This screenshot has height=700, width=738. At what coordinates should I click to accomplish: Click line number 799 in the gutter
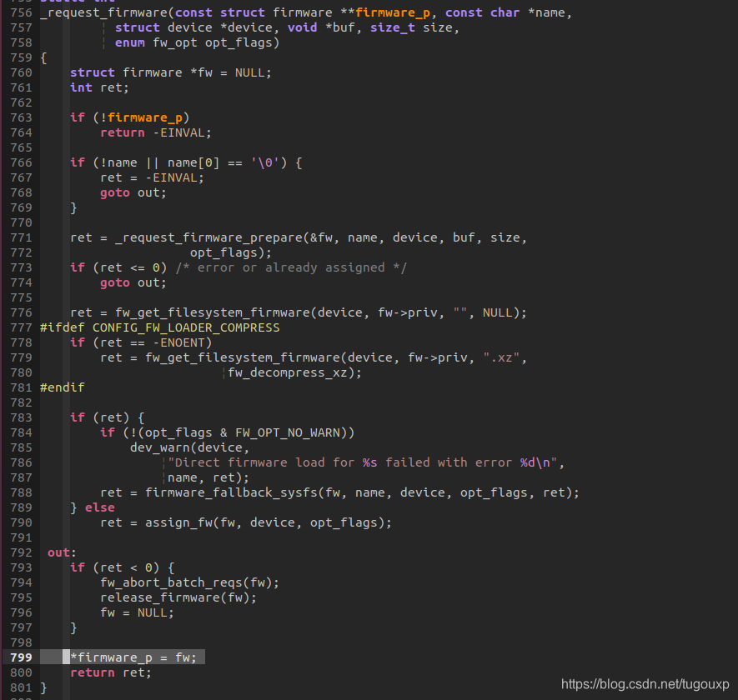[21, 657]
